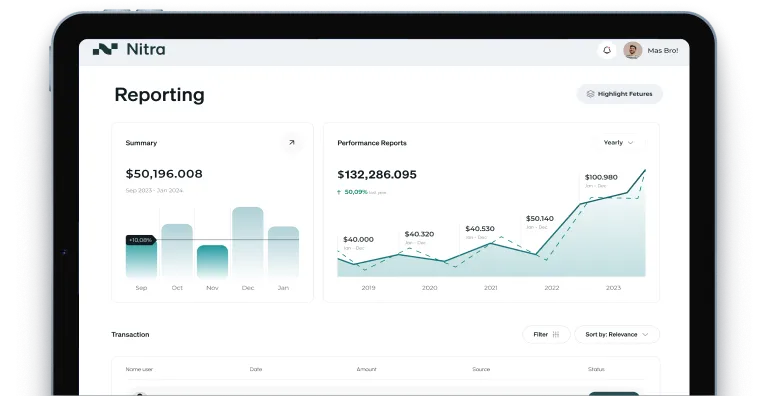Viewport: 767px width, 396px height.
Task: Select the Jan bar in Summary chart
Action: [283, 252]
